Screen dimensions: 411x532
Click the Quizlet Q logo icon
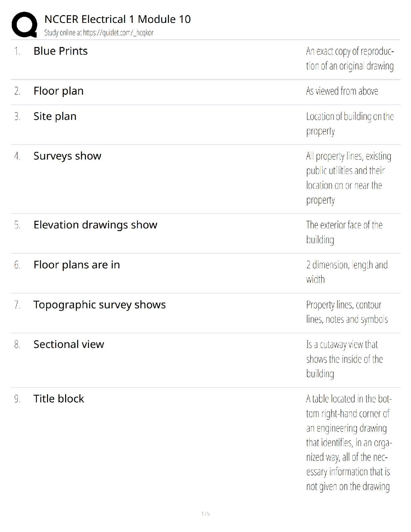(24, 25)
